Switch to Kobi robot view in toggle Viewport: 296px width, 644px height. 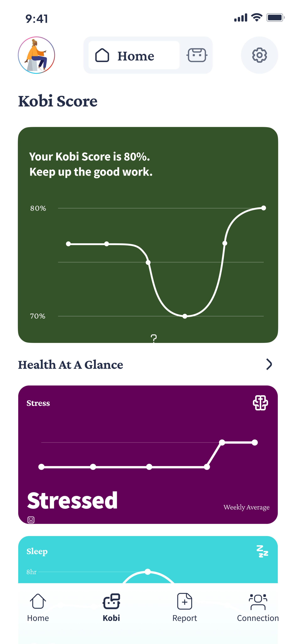point(197,55)
